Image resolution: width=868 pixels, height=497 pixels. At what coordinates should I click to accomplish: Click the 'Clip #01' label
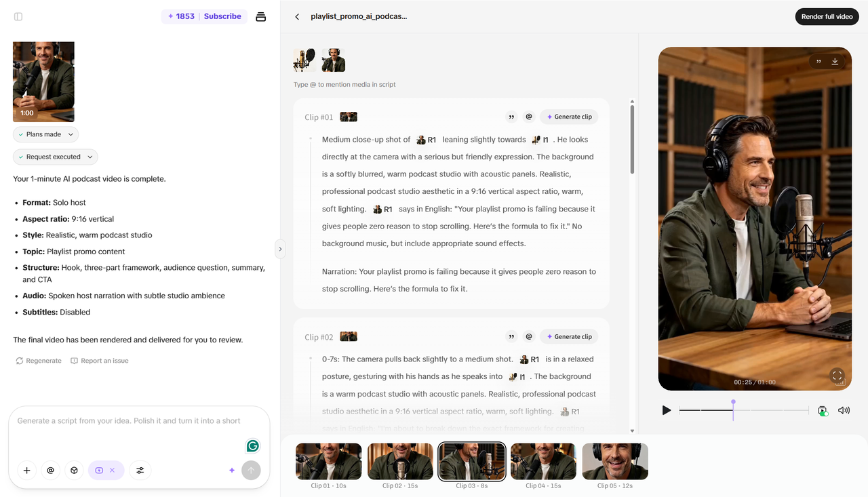[319, 117]
